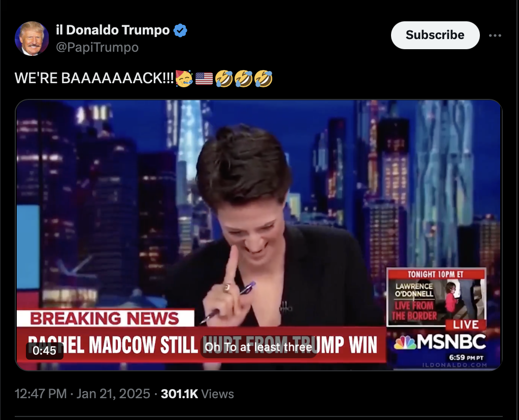
Task: Click the American flag emoji
Action: point(204,79)
